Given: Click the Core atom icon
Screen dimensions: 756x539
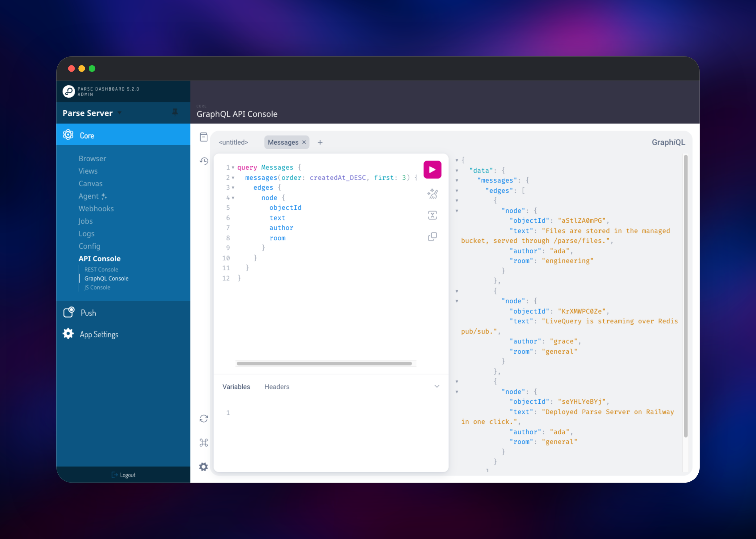Looking at the screenshot, I should click(68, 134).
